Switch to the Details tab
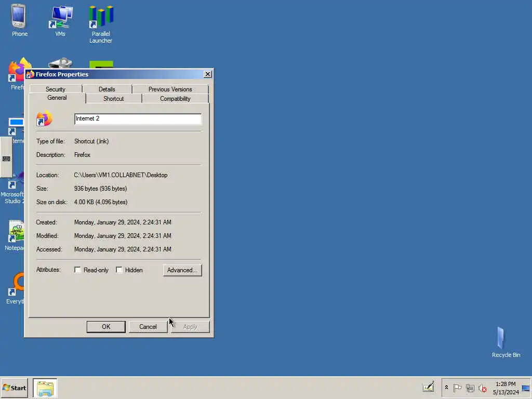The image size is (532, 399). (107, 89)
